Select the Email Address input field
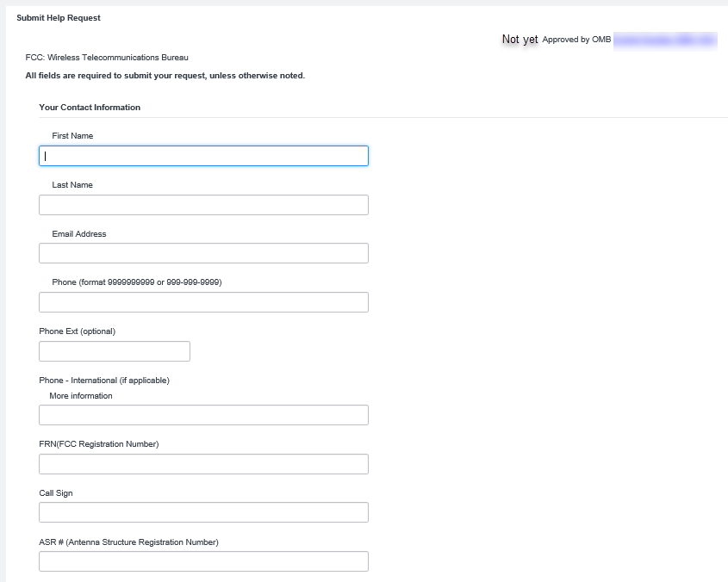Viewport: 728px width, 582px height. (x=203, y=253)
